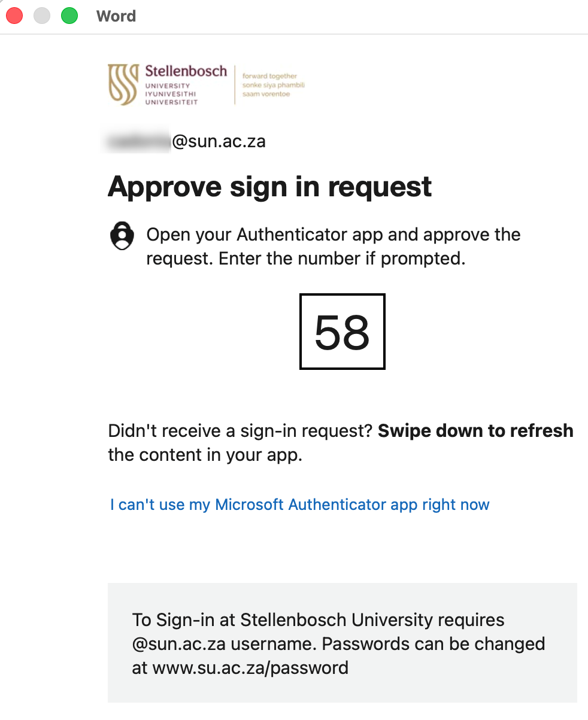Click the number 58 verification box

pyautogui.click(x=342, y=332)
